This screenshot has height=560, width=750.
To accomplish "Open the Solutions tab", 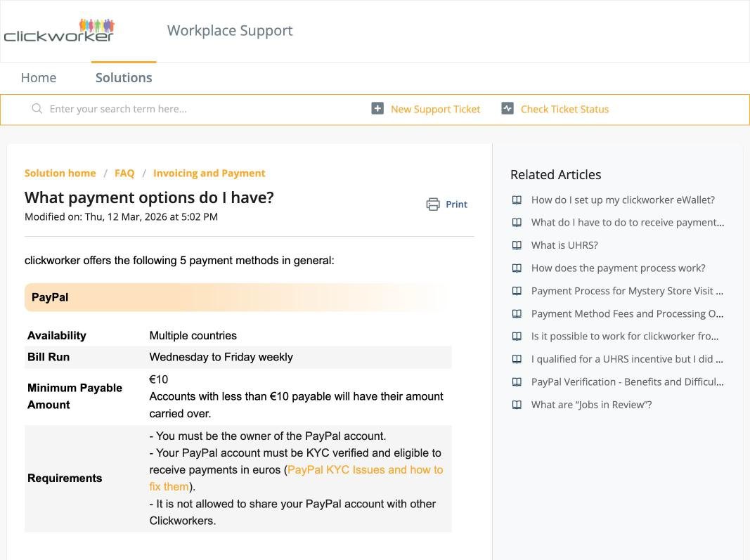I will point(124,77).
